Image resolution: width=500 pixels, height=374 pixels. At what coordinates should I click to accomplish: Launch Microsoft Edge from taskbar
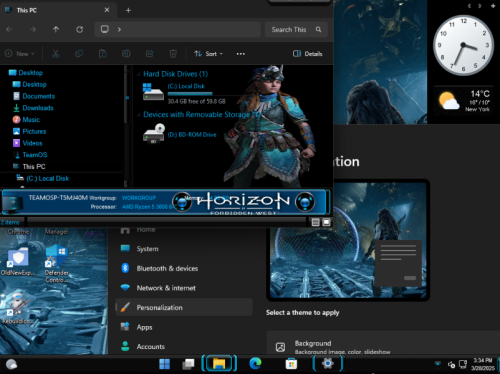coord(255,364)
